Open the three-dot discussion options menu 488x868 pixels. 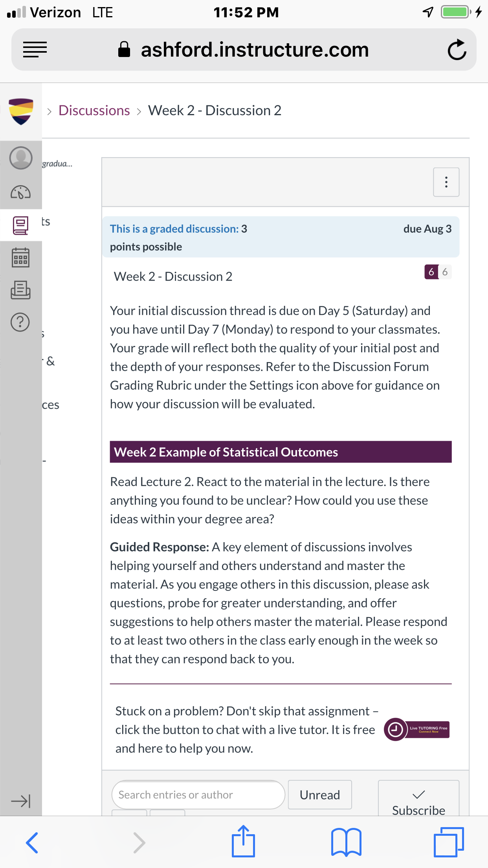pos(446,182)
